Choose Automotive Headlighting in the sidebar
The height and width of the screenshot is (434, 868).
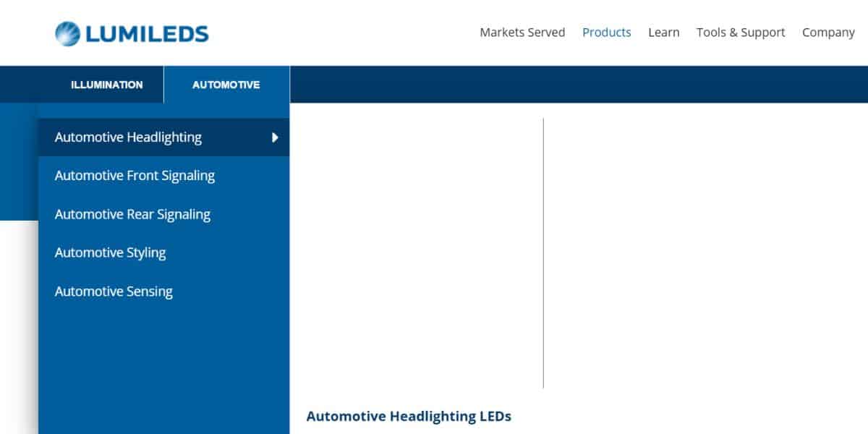point(128,137)
